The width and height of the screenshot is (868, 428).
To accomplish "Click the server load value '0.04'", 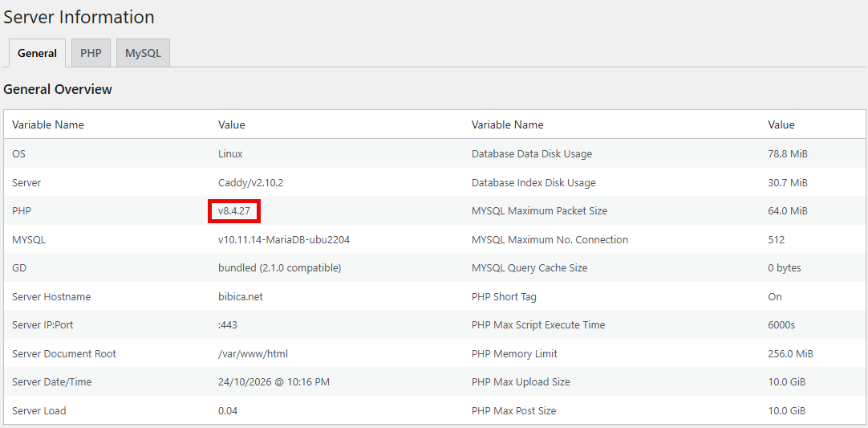I will [229, 411].
